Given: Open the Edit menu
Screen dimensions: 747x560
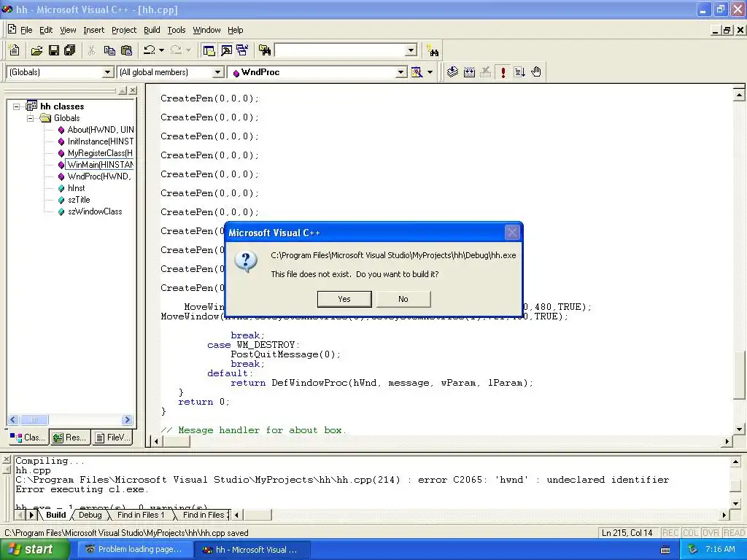Looking at the screenshot, I should coord(46,30).
